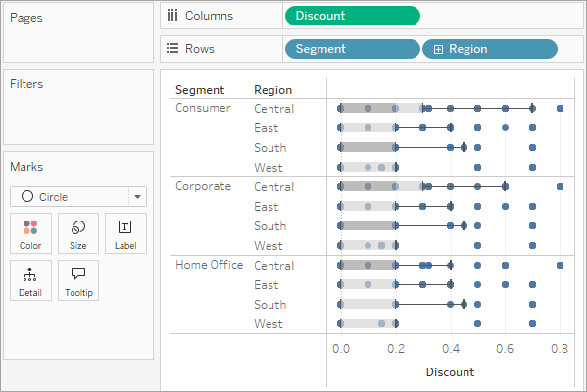Open the Detail marks card
The image size is (587, 392).
point(30,280)
